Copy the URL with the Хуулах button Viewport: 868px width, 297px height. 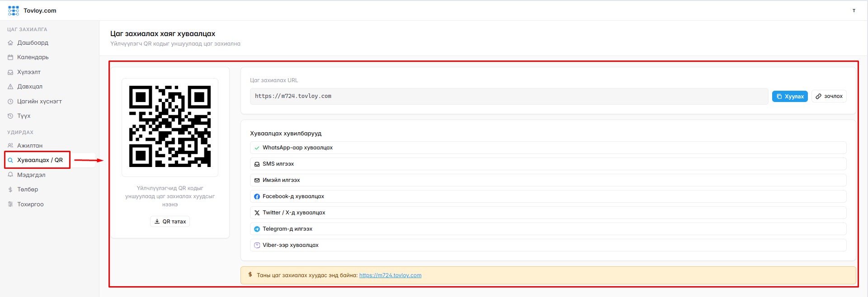[x=790, y=96]
